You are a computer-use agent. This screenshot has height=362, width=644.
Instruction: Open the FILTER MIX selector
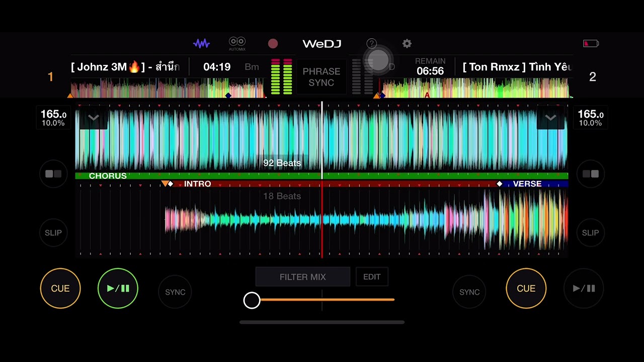click(303, 277)
